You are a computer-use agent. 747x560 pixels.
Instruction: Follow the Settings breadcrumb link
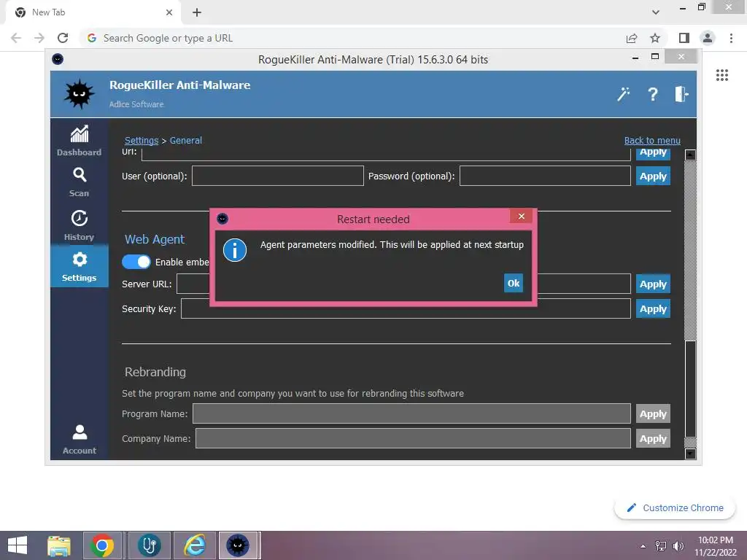point(142,141)
